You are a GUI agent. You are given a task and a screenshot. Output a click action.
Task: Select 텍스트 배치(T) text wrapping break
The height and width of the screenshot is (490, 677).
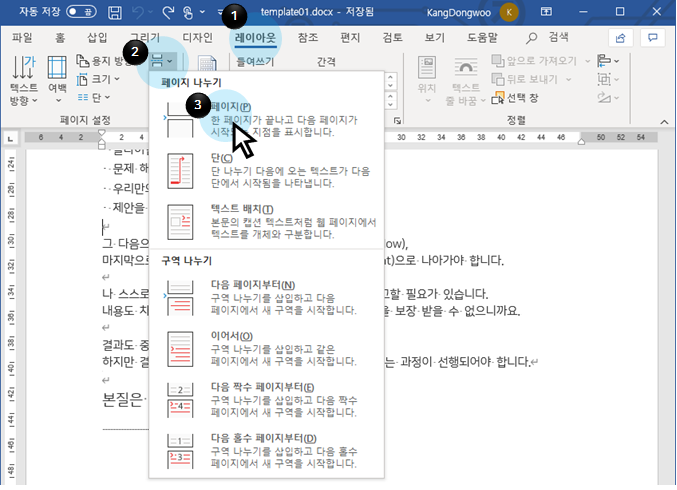266,221
